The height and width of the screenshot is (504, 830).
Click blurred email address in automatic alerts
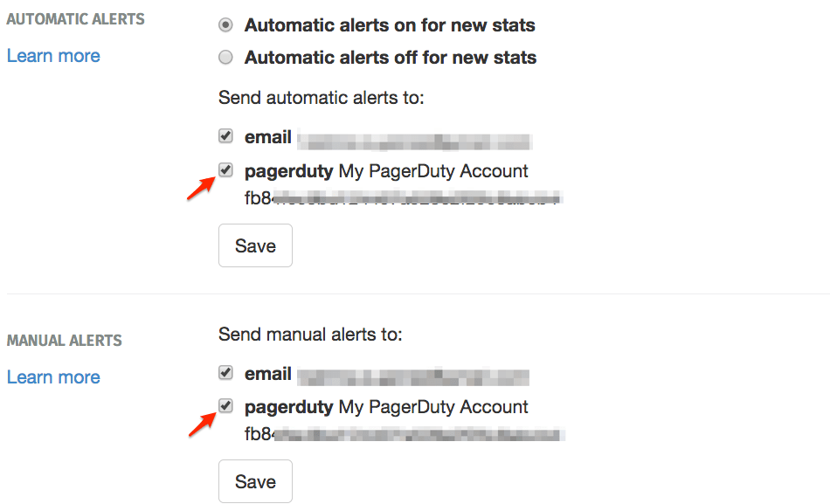(x=414, y=139)
